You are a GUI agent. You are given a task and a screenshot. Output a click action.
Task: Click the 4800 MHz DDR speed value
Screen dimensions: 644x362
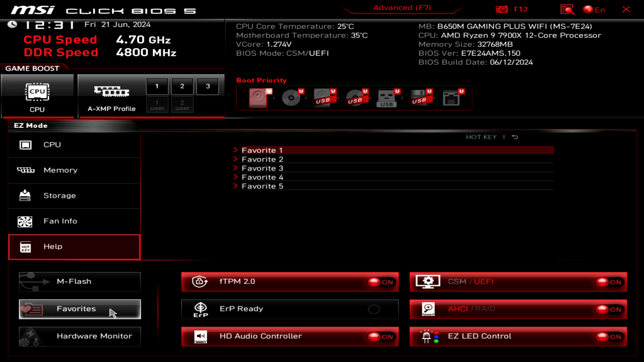click(x=146, y=53)
